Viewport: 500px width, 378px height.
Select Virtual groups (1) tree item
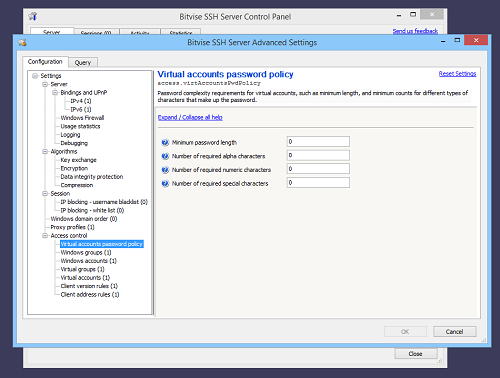click(82, 269)
